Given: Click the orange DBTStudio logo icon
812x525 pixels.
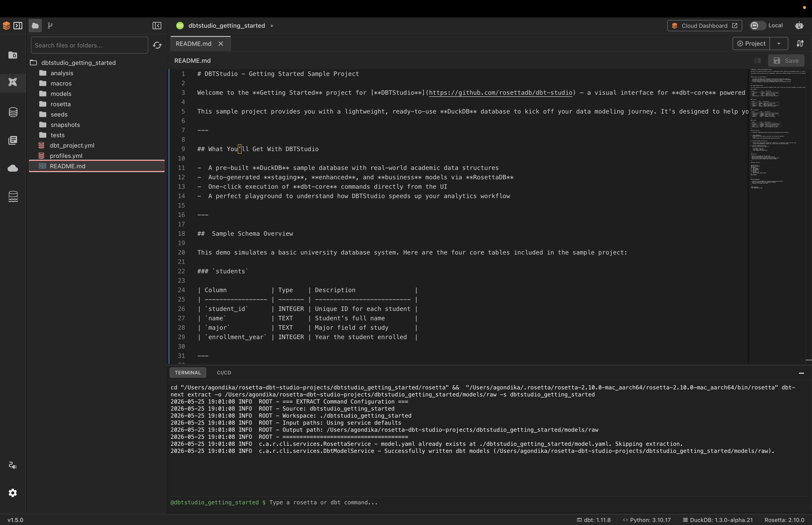Looking at the screenshot, I should click(x=7, y=26).
